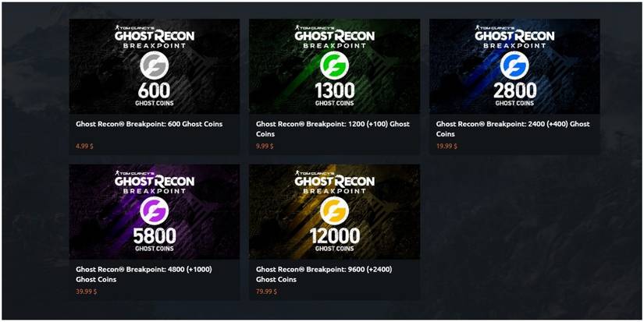Select the 39.99 $ price
Screen dimensions: 644x322
[86, 292]
